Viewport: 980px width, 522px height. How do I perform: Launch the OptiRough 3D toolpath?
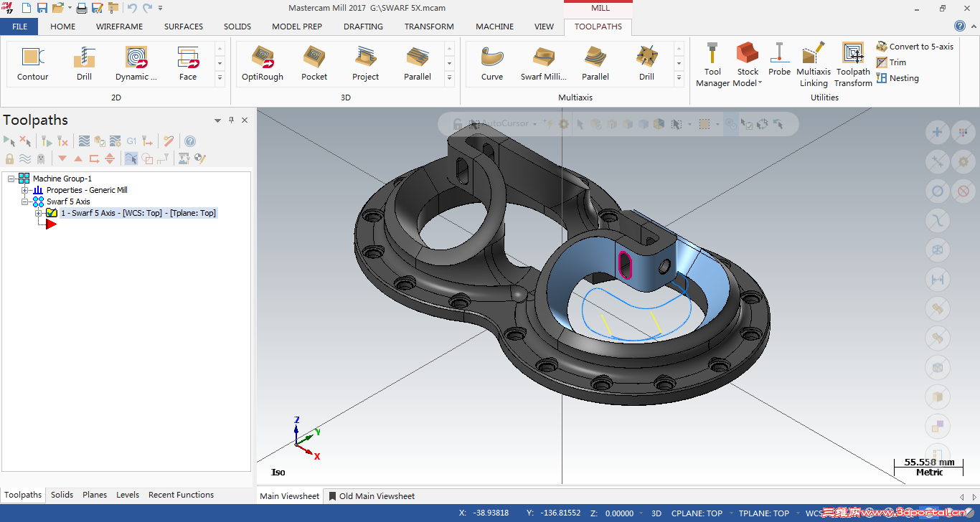click(263, 64)
